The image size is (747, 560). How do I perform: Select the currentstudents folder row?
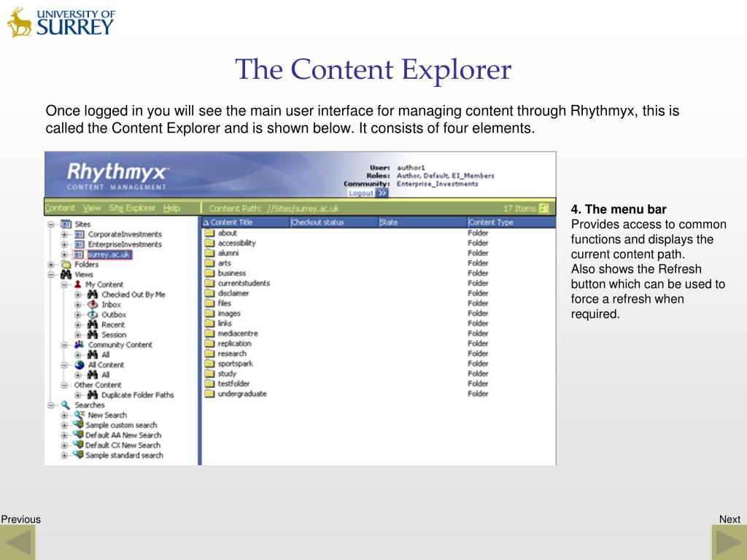379,283
